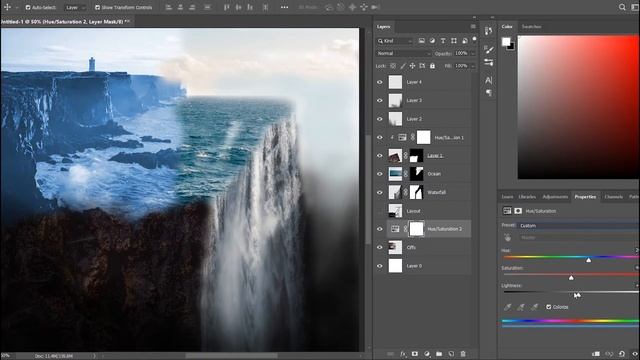Open the Normal blend mode dropdown
Viewport: 640px width, 360px height.
tap(403, 53)
